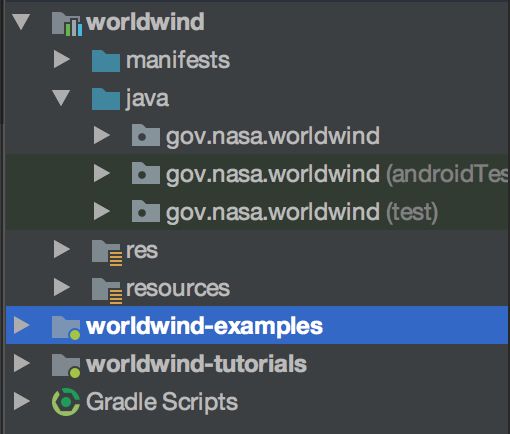Select the res folder label
This screenshot has height=434, width=510.
click(142, 251)
